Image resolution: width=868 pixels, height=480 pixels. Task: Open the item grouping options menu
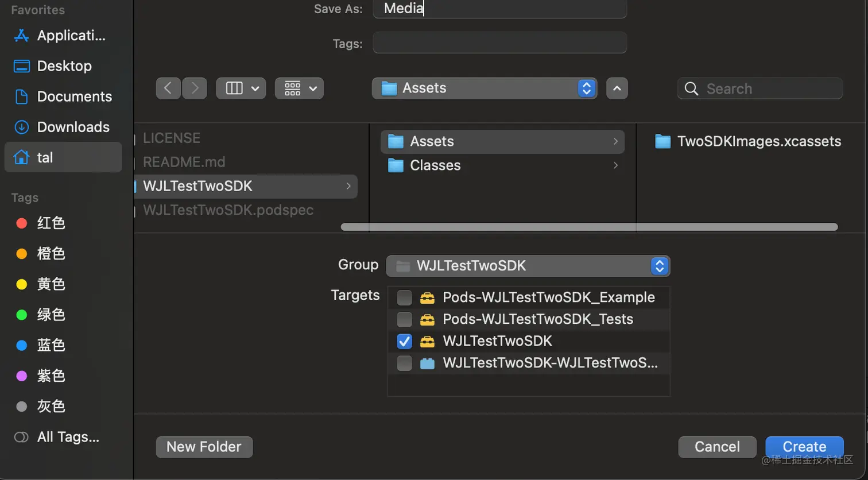(x=299, y=88)
